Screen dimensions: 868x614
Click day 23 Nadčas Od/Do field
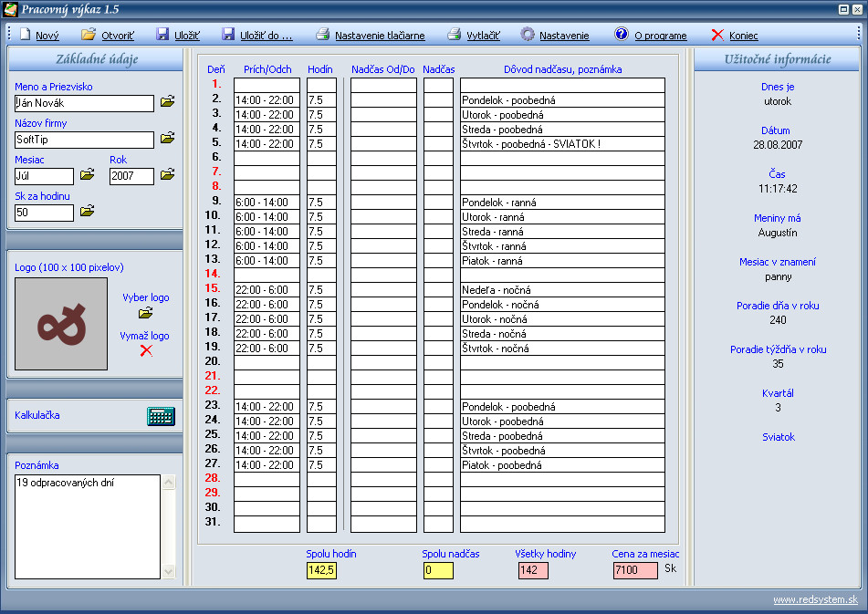383,407
